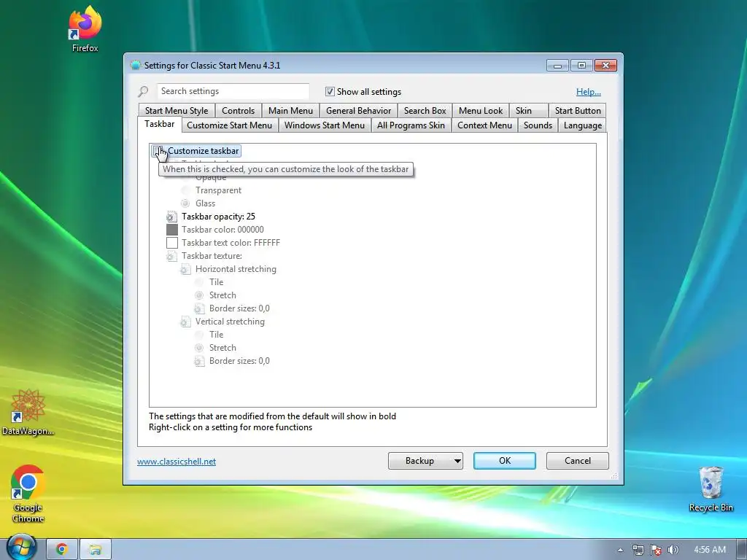Screen dimensions: 747x560
Task: Open Windows Start Menu tab
Action: pyautogui.click(x=325, y=125)
